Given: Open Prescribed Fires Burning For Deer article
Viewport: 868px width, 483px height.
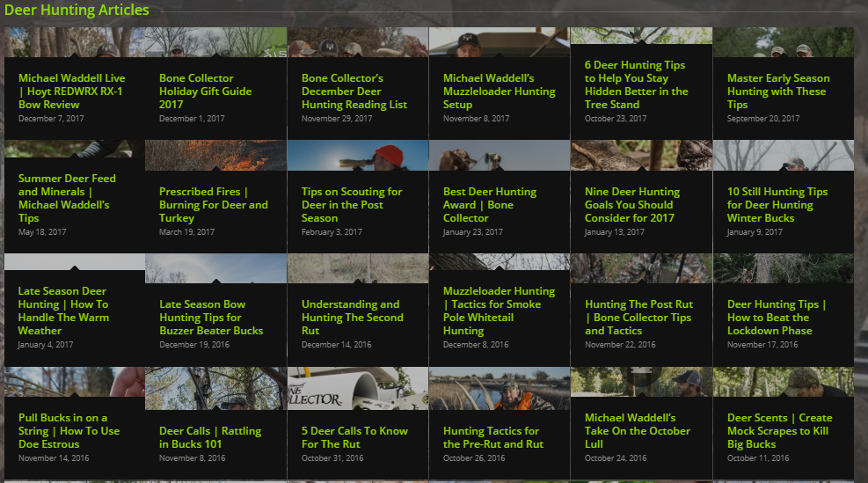Looking at the screenshot, I should coord(213,205).
